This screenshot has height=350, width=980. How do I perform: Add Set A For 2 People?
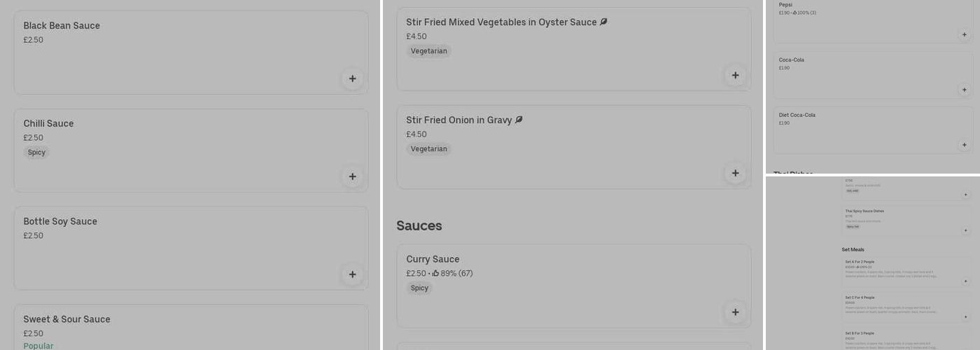point(966,281)
